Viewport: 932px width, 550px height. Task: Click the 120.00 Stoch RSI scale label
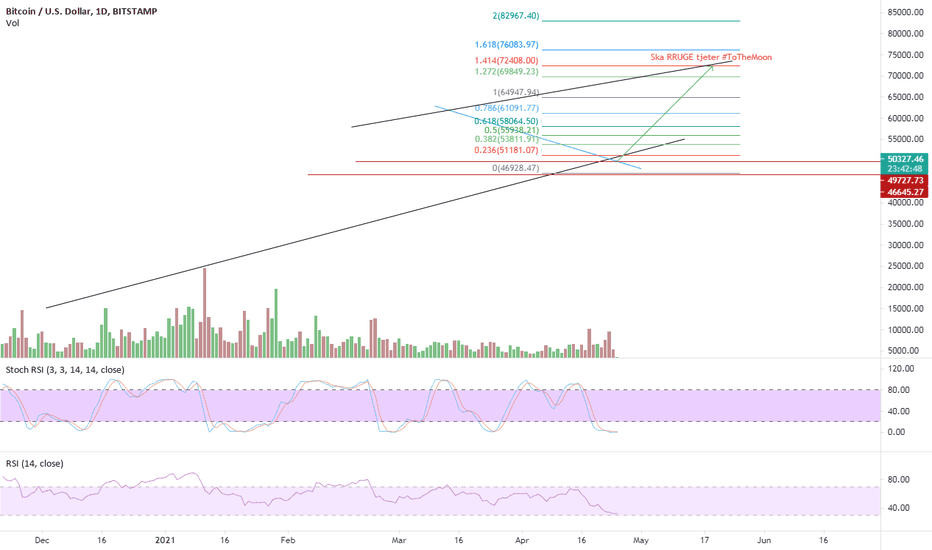pyautogui.click(x=900, y=369)
